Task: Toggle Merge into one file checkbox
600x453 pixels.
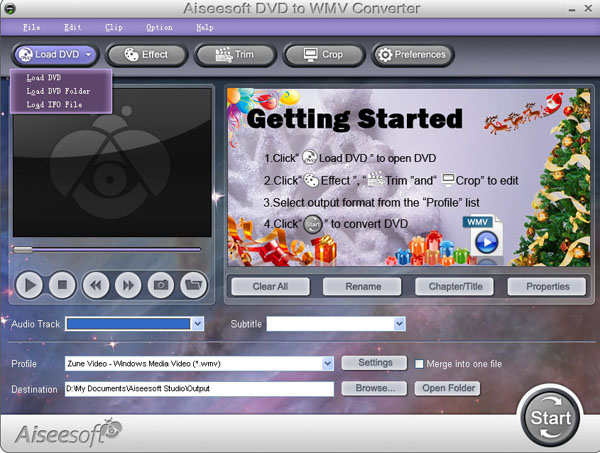Action: [x=419, y=364]
